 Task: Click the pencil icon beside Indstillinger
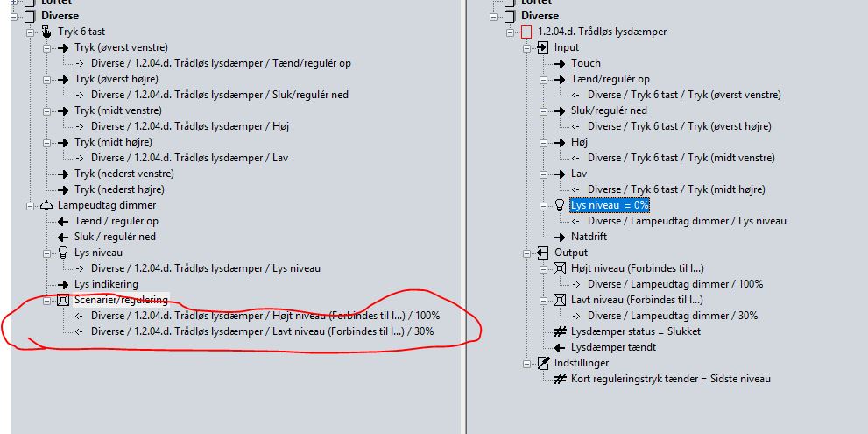542,363
